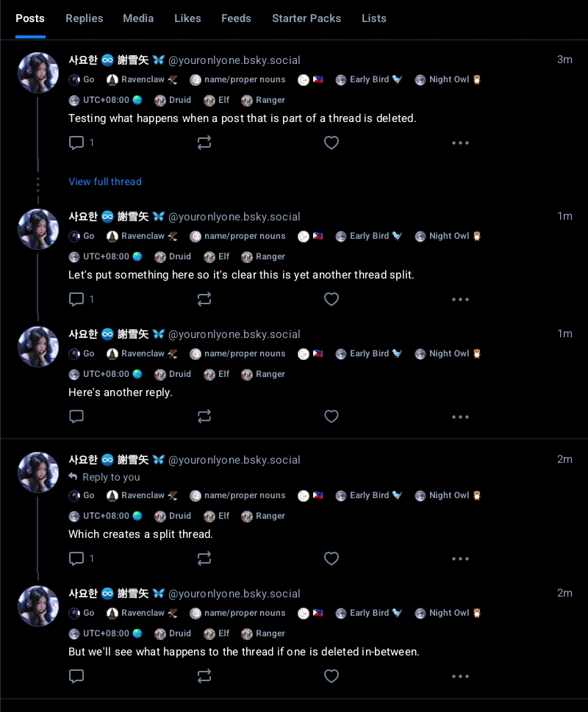
Task: Switch to the Media tab
Action: [x=138, y=18]
